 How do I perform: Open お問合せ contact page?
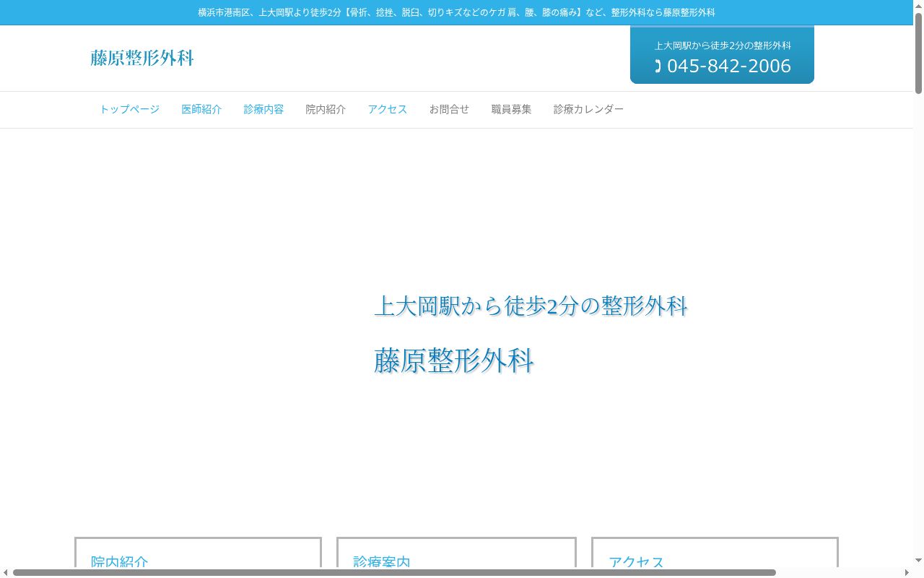point(449,110)
